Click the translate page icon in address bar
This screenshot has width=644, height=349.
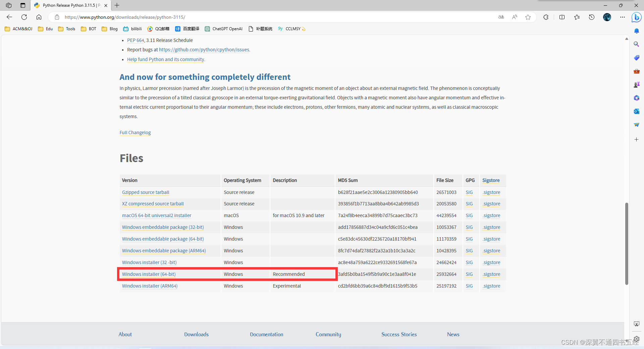click(501, 17)
